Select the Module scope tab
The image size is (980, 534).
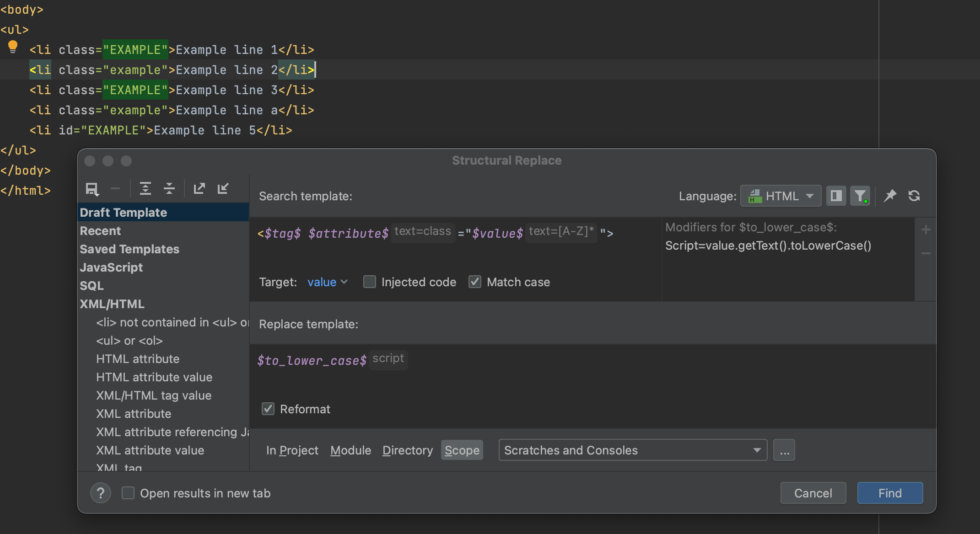[x=350, y=450]
